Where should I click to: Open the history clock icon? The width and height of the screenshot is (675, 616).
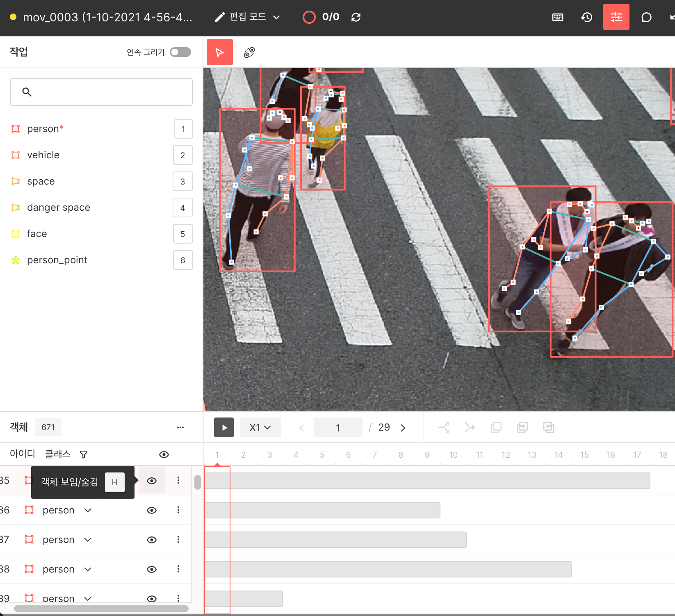587,17
